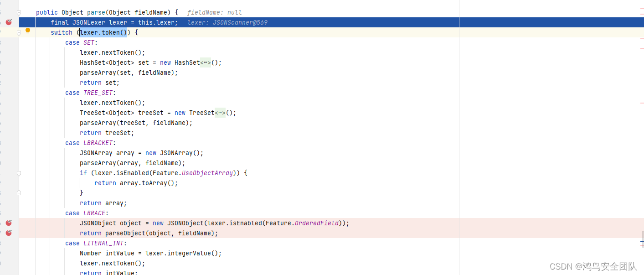Screen dimensions: 644x275
Task: Click 'parseArray(treeSet, fieldName);' statement
Action: point(136,123)
